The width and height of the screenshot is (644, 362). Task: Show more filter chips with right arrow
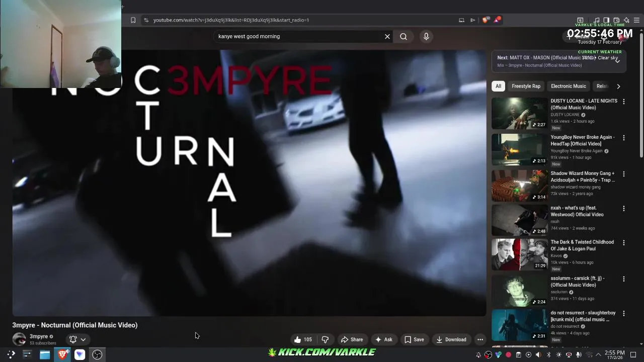tap(618, 86)
